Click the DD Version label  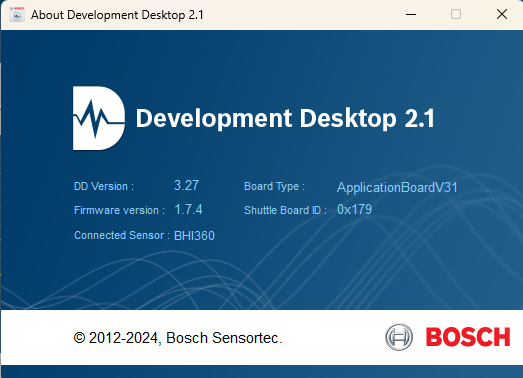pos(104,186)
